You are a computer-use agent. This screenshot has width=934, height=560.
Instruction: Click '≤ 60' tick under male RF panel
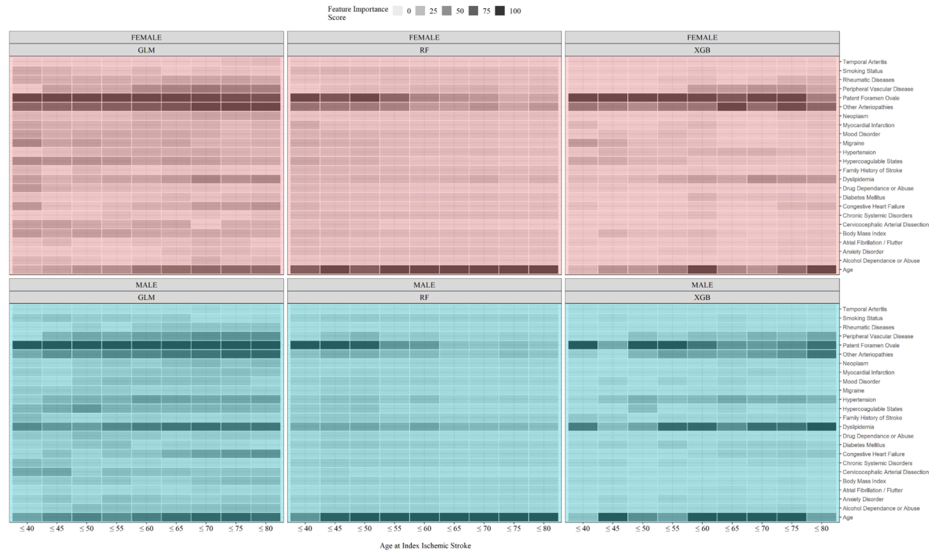(424, 529)
